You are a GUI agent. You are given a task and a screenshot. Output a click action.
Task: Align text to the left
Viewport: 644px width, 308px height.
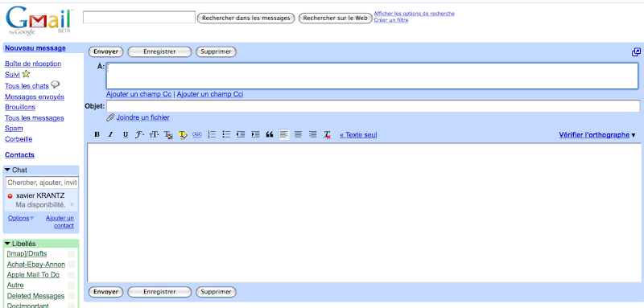tap(284, 134)
